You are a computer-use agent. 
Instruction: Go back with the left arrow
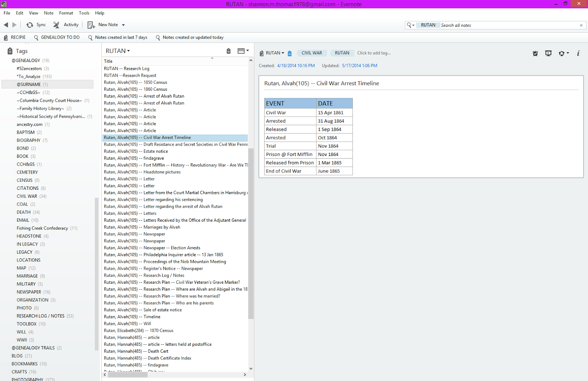[x=6, y=25]
